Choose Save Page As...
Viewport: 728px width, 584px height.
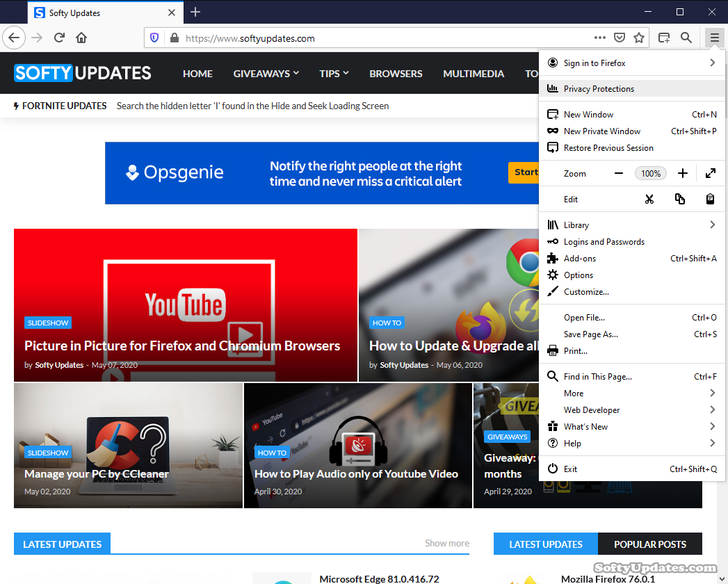[632, 334]
